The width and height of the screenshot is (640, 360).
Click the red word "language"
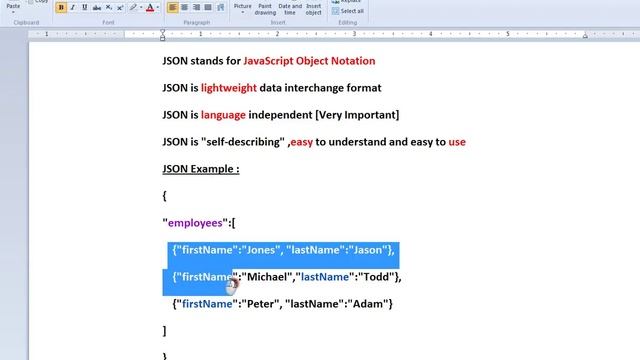[x=223, y=115]
